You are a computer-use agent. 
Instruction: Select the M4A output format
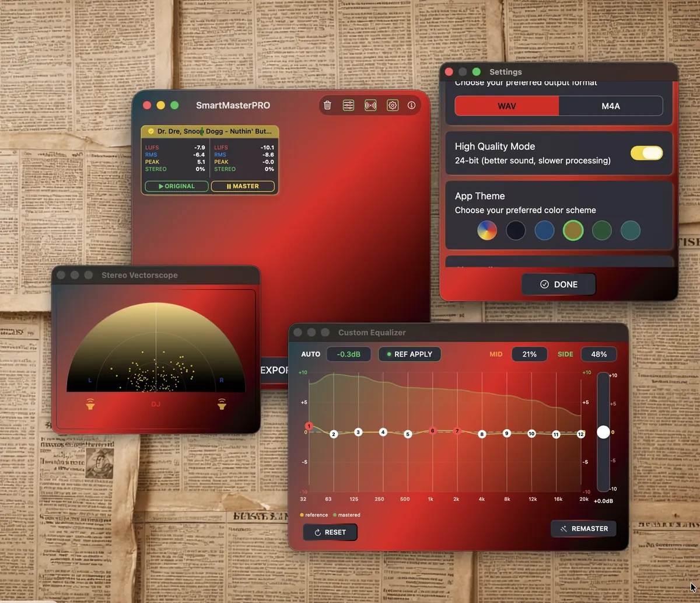pyautogui.click(x=611, y=106)
